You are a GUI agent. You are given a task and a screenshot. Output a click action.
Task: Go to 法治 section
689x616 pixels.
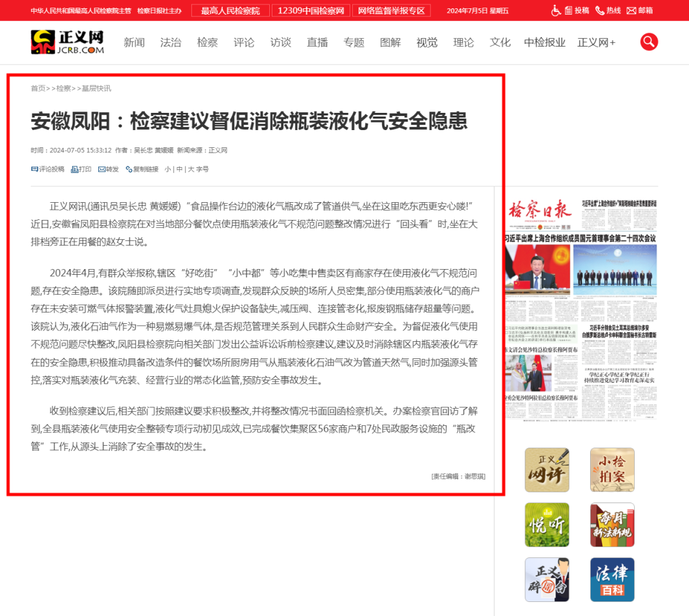click(170, 43)
